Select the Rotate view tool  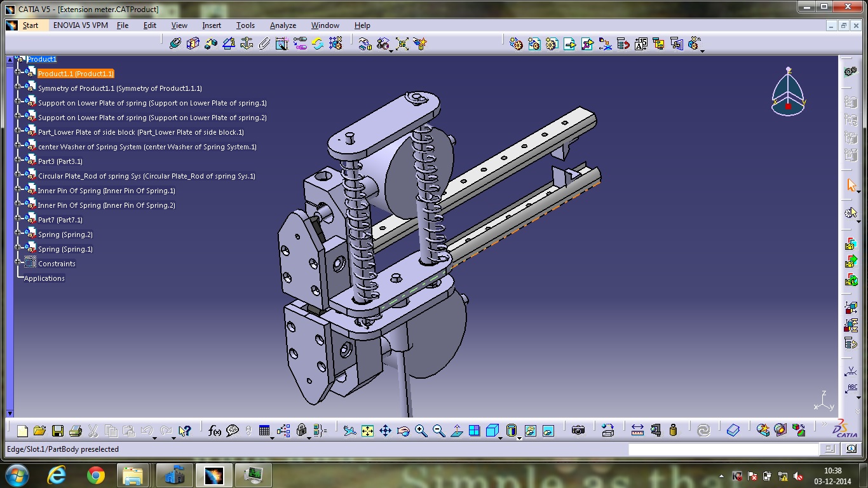pos(403,430)
